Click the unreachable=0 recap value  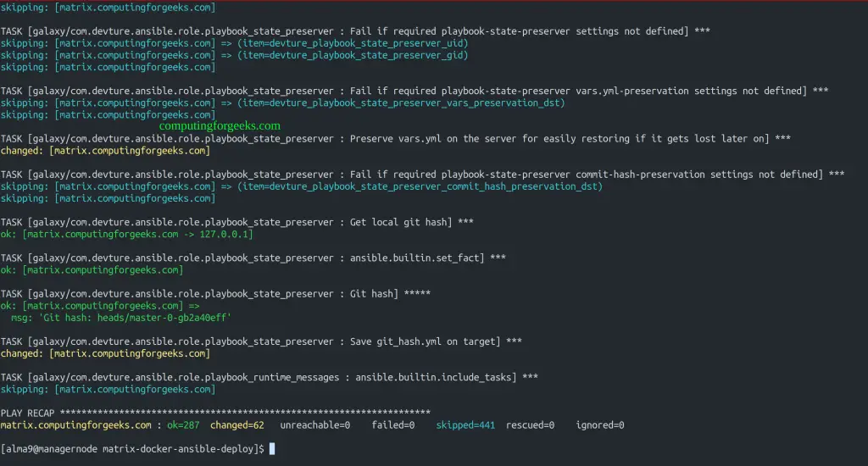[315, 425]
